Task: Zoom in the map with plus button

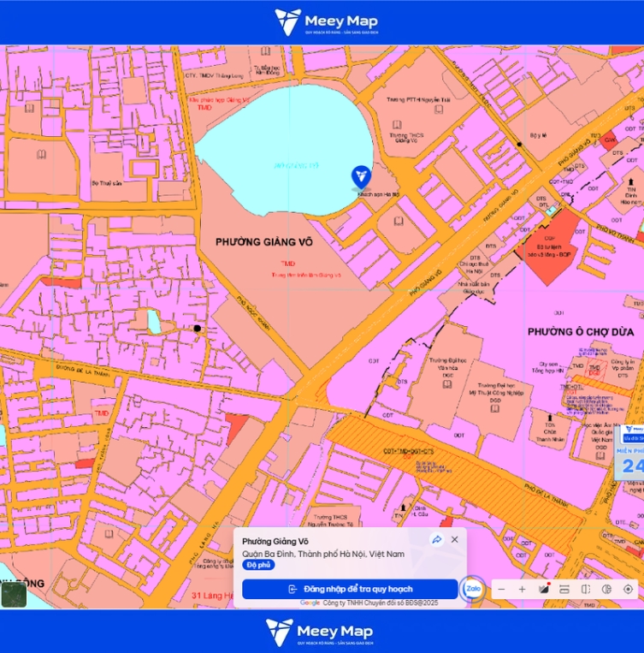Action: [522, 590]
